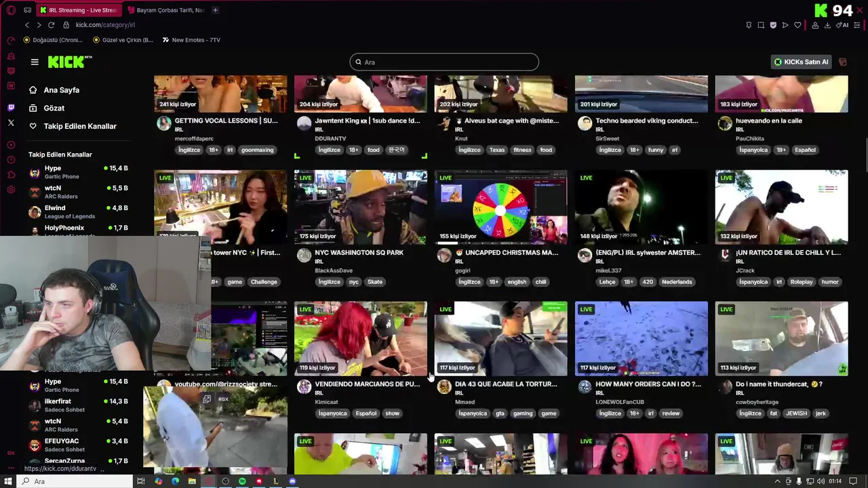This screenshot has height=488, width=868.
Task: Click the Ara search field on Kick
Action: 444,62
